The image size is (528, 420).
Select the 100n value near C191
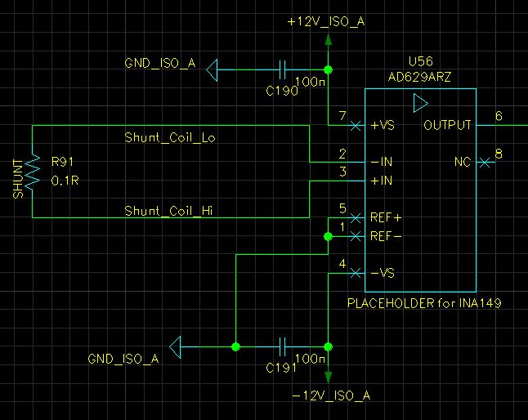pyautogui.click(x=311, y=359)
